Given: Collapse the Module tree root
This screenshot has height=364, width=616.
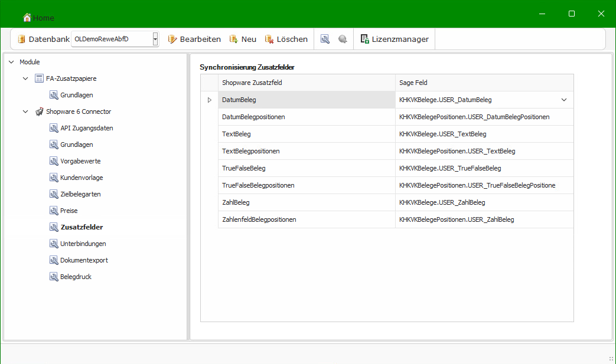Looking at the screenshot, I should [11, 62].
